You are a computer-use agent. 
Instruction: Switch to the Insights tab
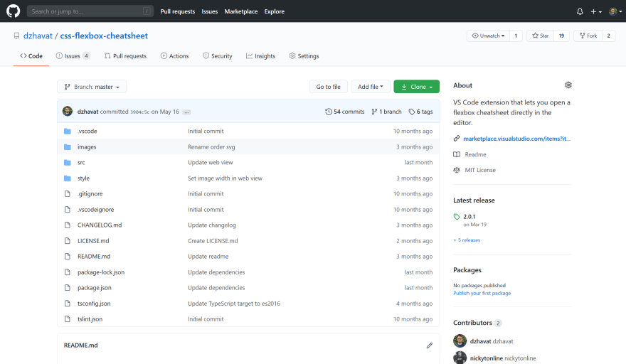(x=260, y=56)
